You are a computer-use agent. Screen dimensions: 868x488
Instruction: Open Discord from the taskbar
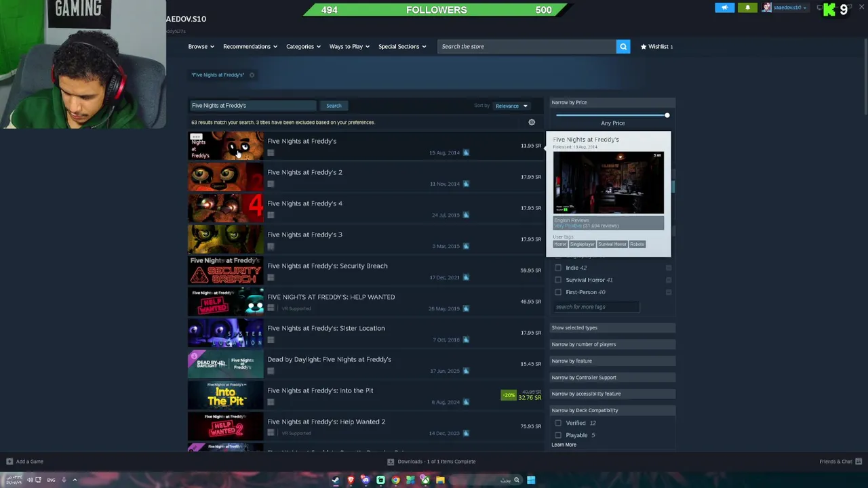click(x=366, y=480)
